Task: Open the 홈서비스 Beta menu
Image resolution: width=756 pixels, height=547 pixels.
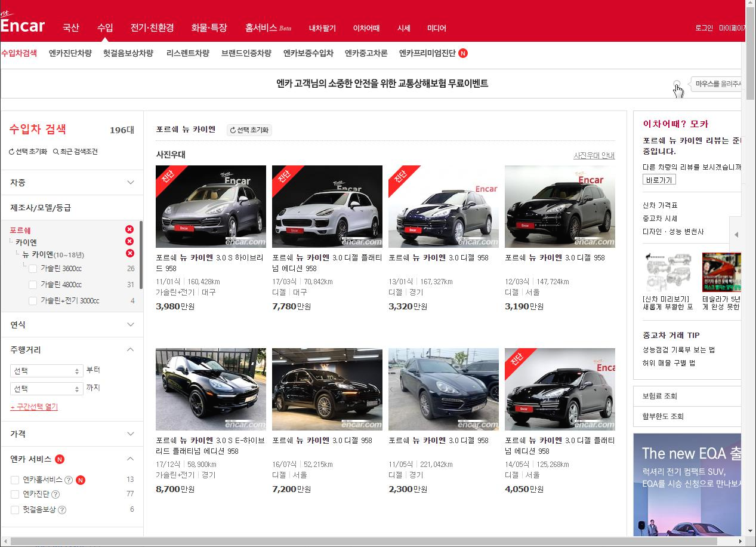Action: coord(268,27)
